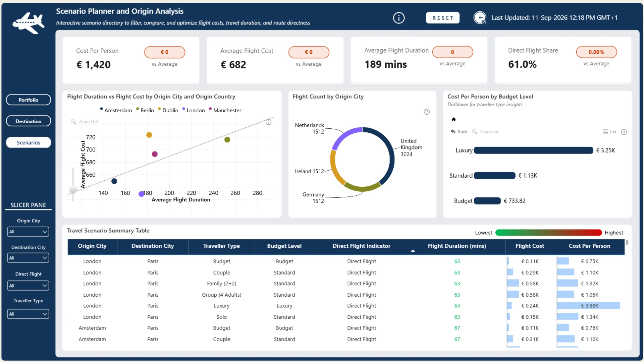This screenshot has width=644, height=362.
Task: Click the 0.00% vs Average badge
Action: pos(596,52)
